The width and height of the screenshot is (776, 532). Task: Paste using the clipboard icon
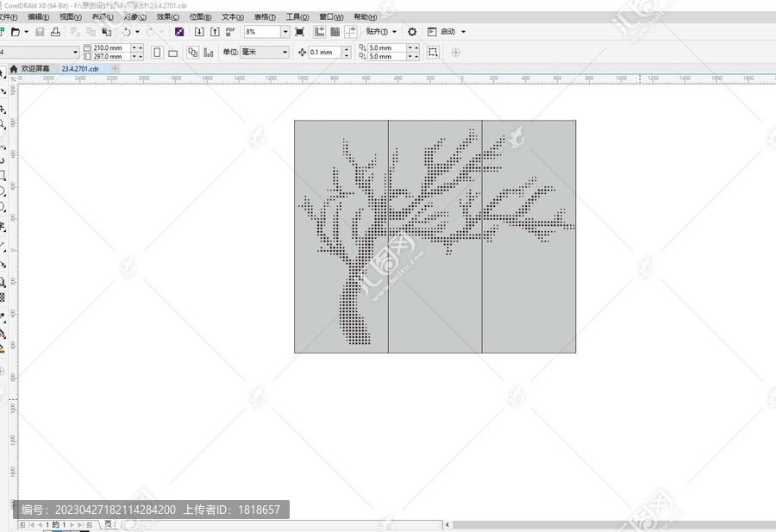click(106, 32)
